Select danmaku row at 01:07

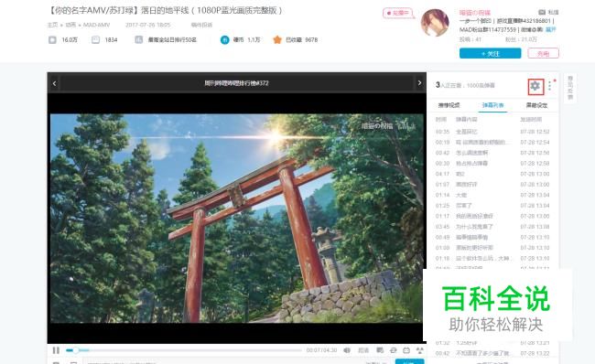coord(492,184)
